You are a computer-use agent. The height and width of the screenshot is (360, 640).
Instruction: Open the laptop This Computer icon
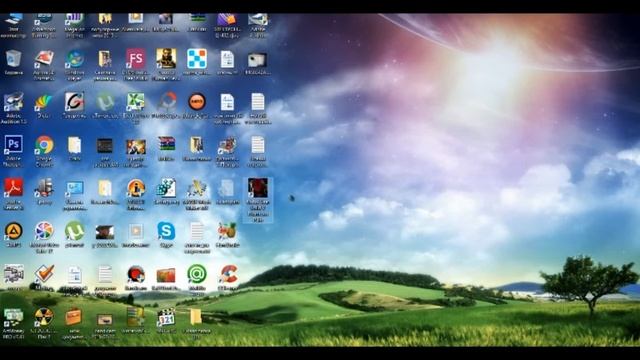point(13,18)
